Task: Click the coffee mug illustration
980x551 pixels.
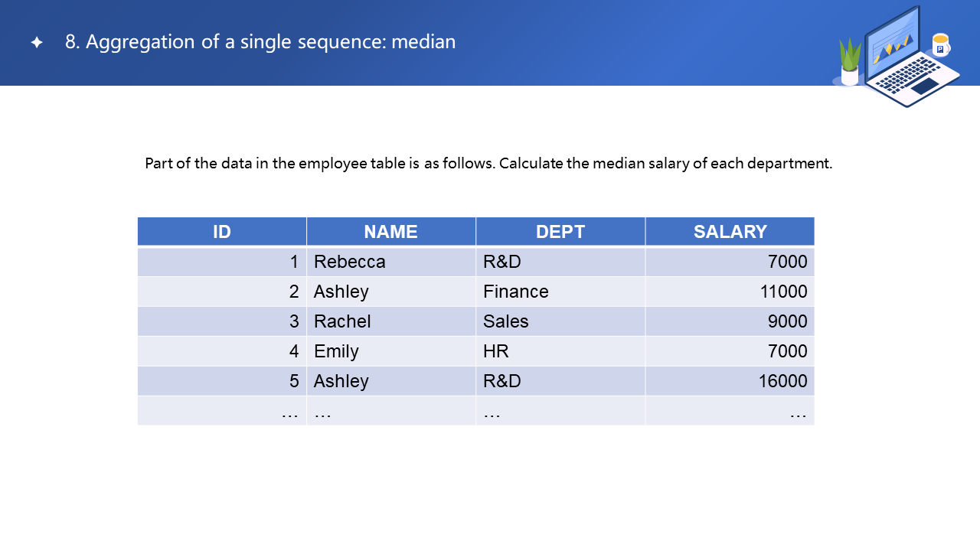Action: [x=940, y=45]
